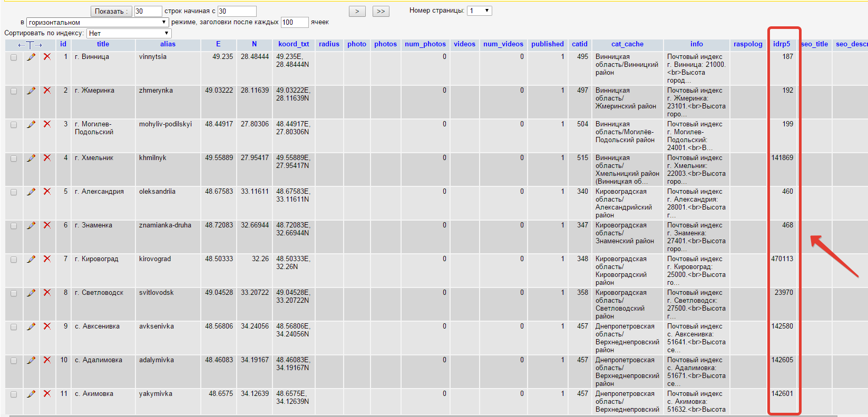Mark the Светловодск row checkbox

pos(14,293)
